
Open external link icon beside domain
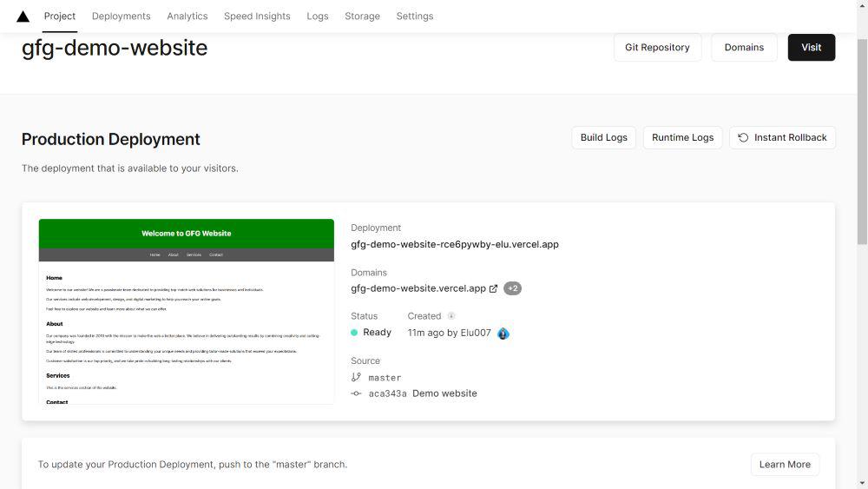(494, 288)
